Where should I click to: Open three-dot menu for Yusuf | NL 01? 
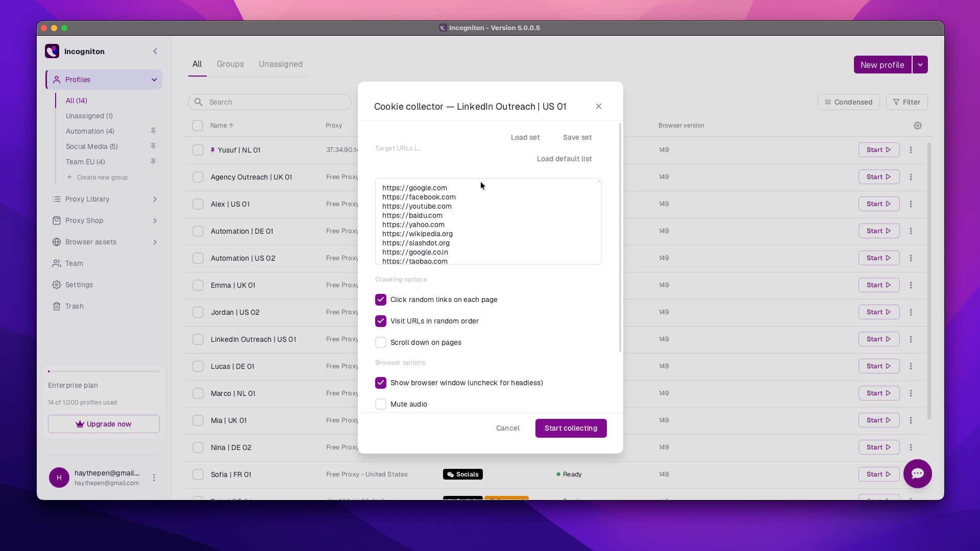point(911,150)
